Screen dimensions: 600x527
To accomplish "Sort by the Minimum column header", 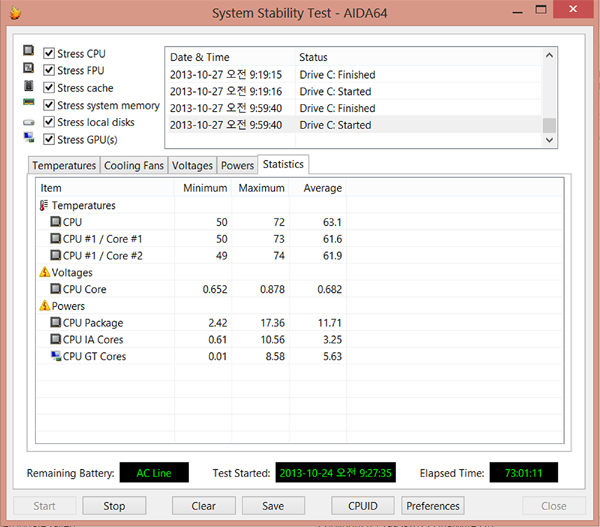I will coord(203,188).
